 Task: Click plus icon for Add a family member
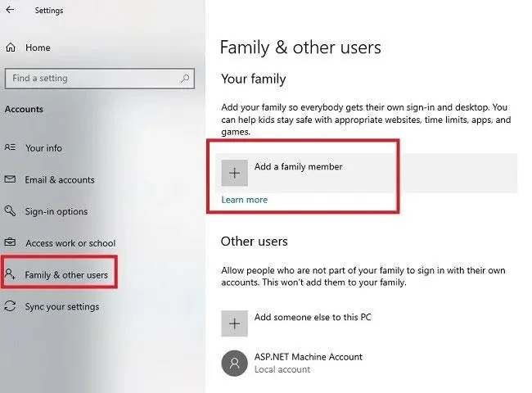(x=234, y=173)
